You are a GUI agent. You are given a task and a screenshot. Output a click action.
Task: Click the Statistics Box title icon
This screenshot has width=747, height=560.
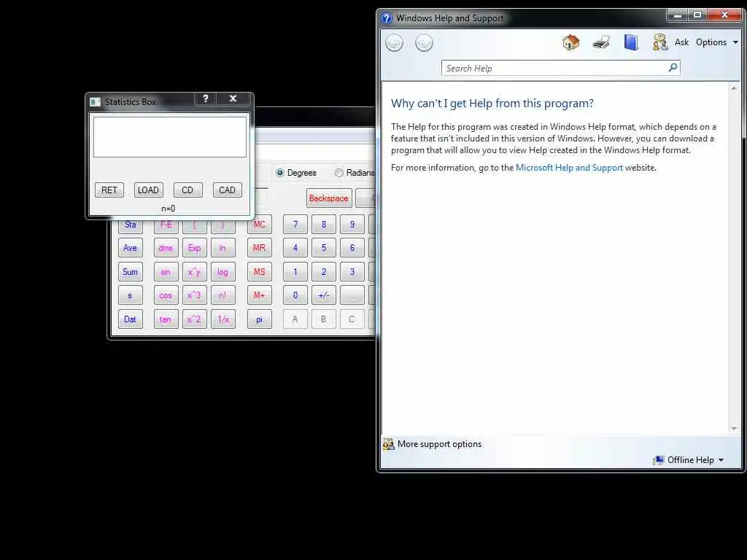[96, 102]
